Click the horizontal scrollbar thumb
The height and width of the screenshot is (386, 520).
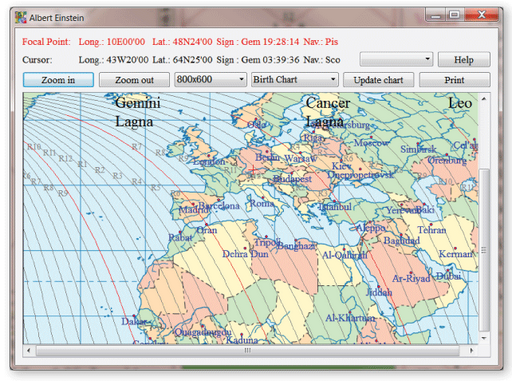247,350
